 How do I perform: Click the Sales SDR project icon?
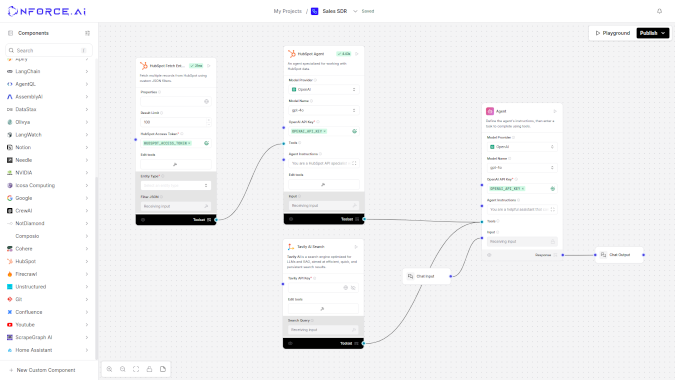click(314, 11)
